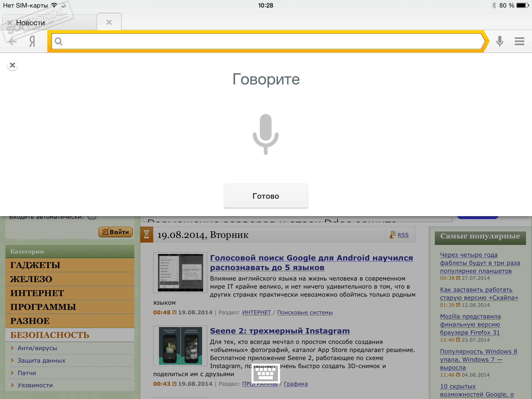The height and width of the screenshot is (399, 532).
Task: Tap the back arrow navigation icon
Action: [x=12, y=41]
